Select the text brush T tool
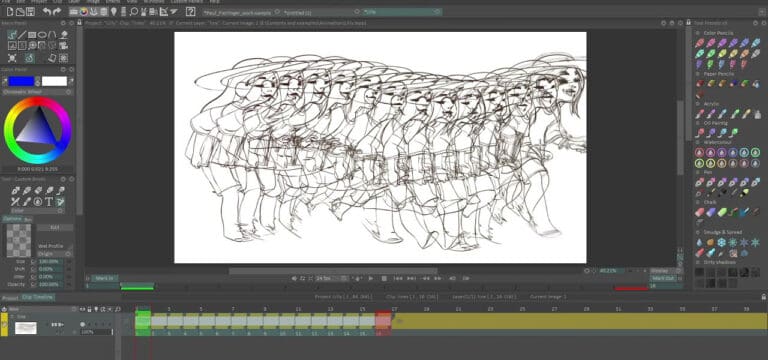This screenshot has height=360, width=768. [x=49, y=201]
